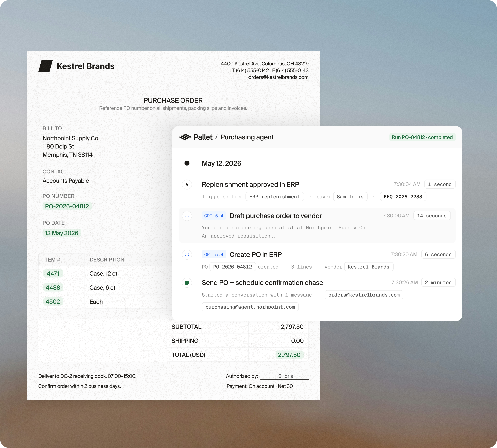Click the Kestrel Brands logo mark
The image size is (497, 448).
point(45,66)
